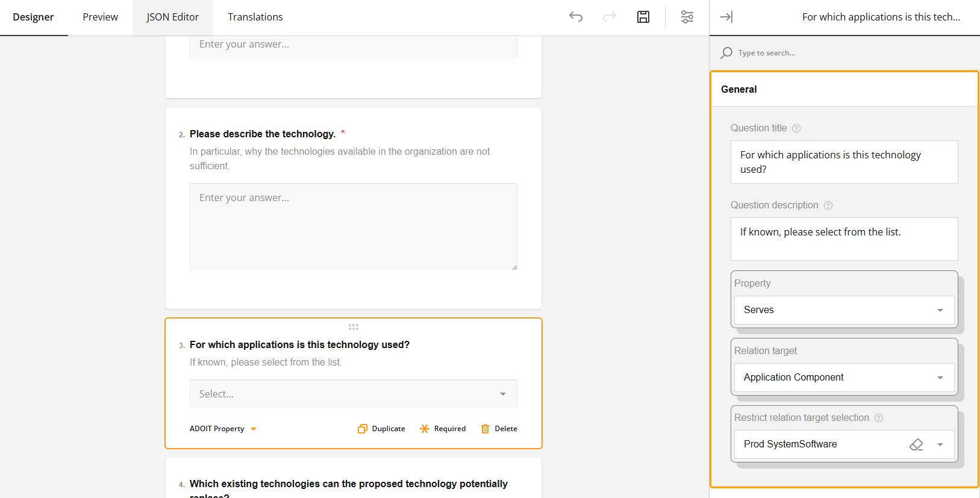Click the Question title help icon
Image resolution: width=980 pixels, height=498 pixels.
[x=796, y=128]
